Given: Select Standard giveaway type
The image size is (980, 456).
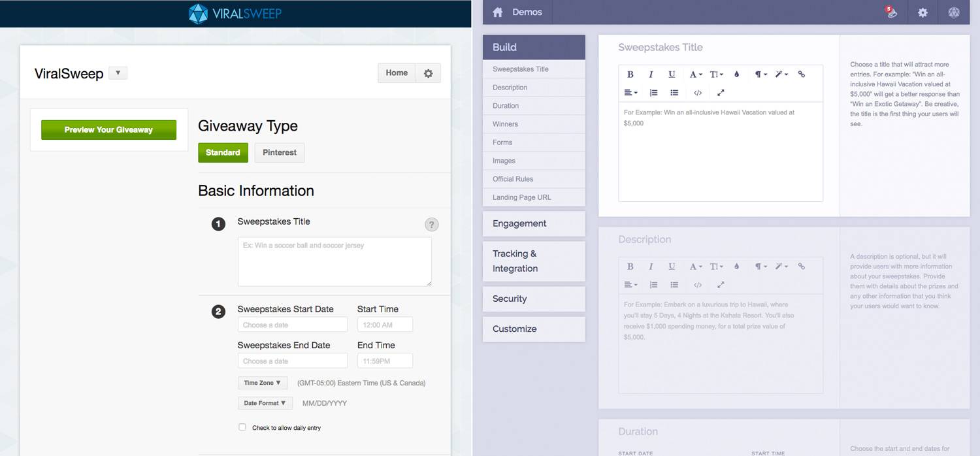Looking at the screenshot, I should (x=223, y=152).
